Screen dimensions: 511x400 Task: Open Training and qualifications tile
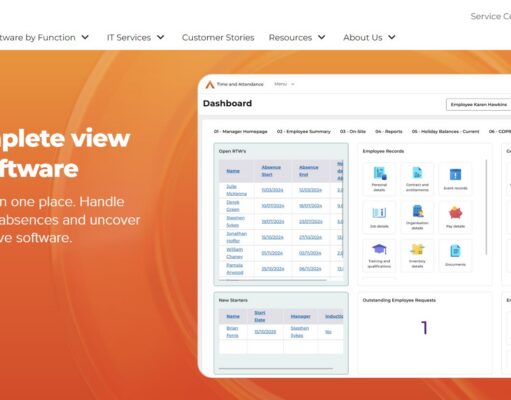379,255
